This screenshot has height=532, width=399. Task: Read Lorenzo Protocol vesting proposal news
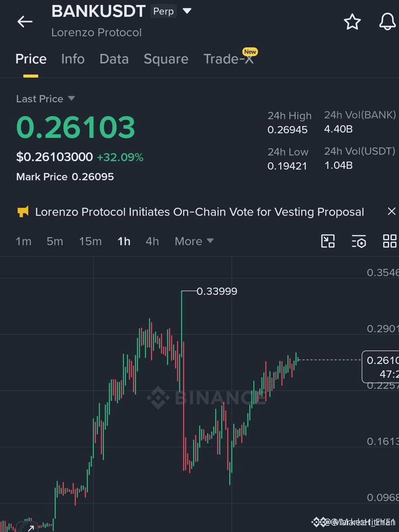coord(199,212)
